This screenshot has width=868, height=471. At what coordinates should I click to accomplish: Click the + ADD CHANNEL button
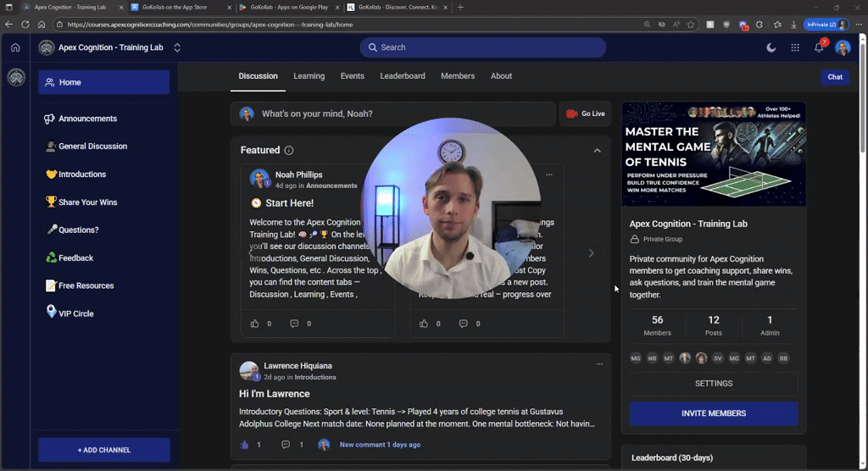[104, 450]
